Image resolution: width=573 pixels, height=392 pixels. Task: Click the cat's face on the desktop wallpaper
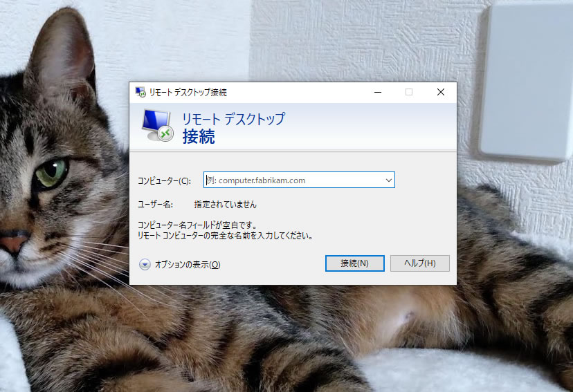pos(42,194)
